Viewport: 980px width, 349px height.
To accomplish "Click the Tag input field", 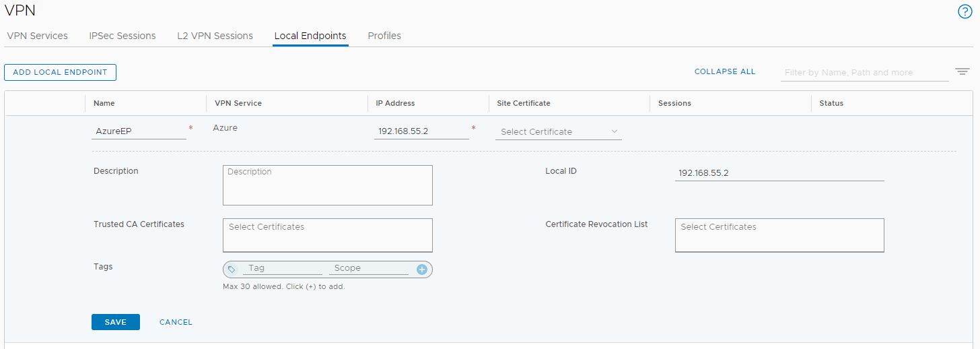I will pyautogui.click(x=283, y=268).
